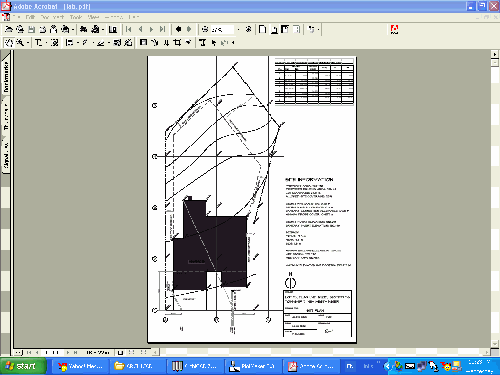Click the Save icon in toolbar

[32, 30]
